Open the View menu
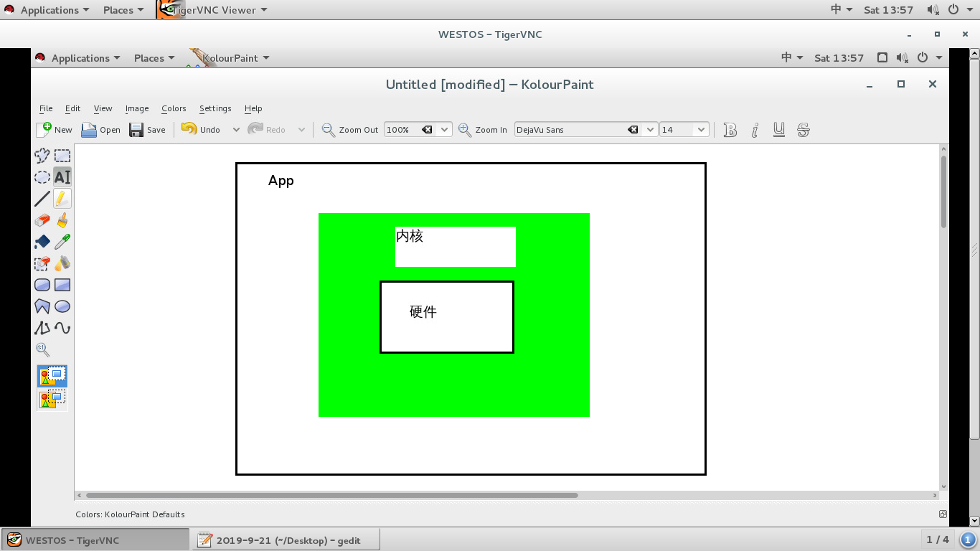This screenshot has width=980, height=551. pyautogui.click(x=103, y=108)
